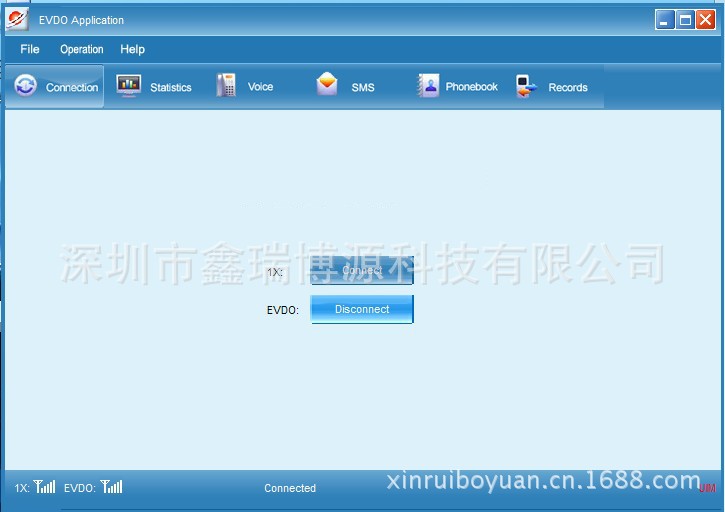The width and height of the screenshot is (725, 512).
Task: Click the EVDO Application logo icon
Action: [x=18, y=19]
